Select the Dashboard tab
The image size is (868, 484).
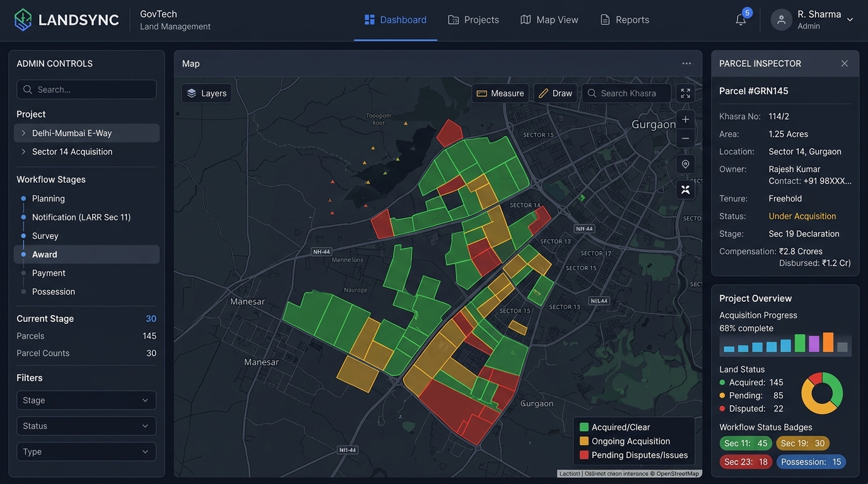[x=396, y=20]
